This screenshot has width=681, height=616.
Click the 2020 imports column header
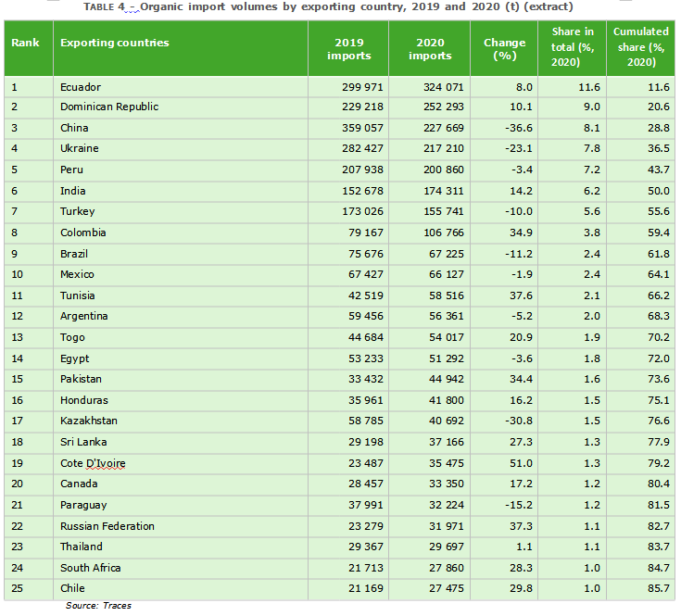point(430,48)
